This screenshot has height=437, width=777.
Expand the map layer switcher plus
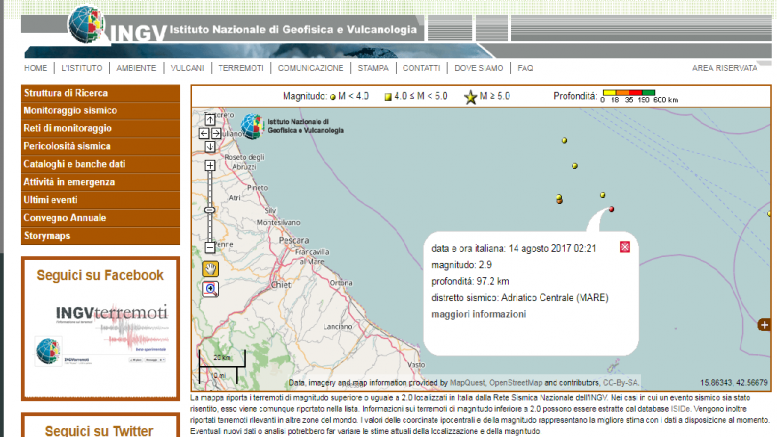(x=764, y=324)
